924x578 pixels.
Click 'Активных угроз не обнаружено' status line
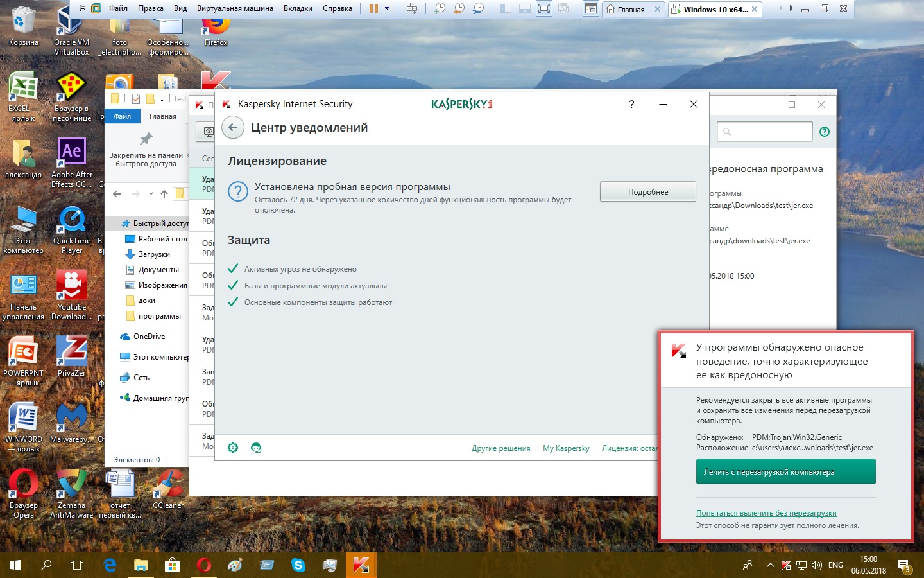[300, 269]
